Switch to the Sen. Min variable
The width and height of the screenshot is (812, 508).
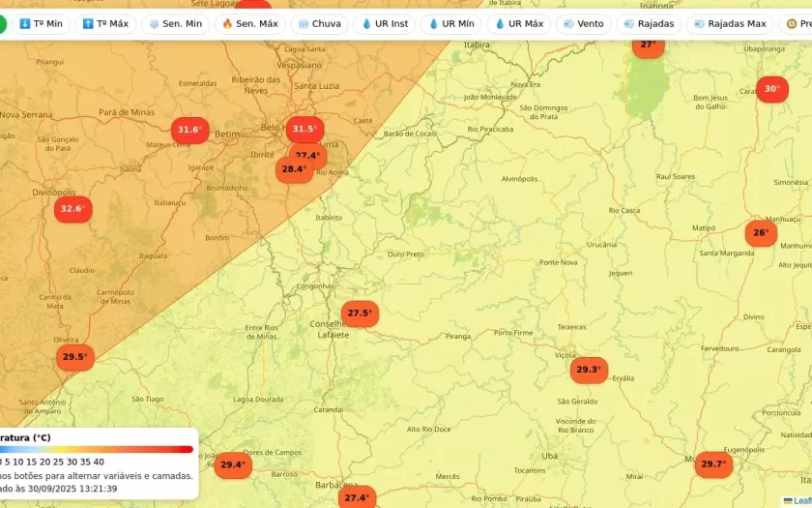[x=175, y=23]
